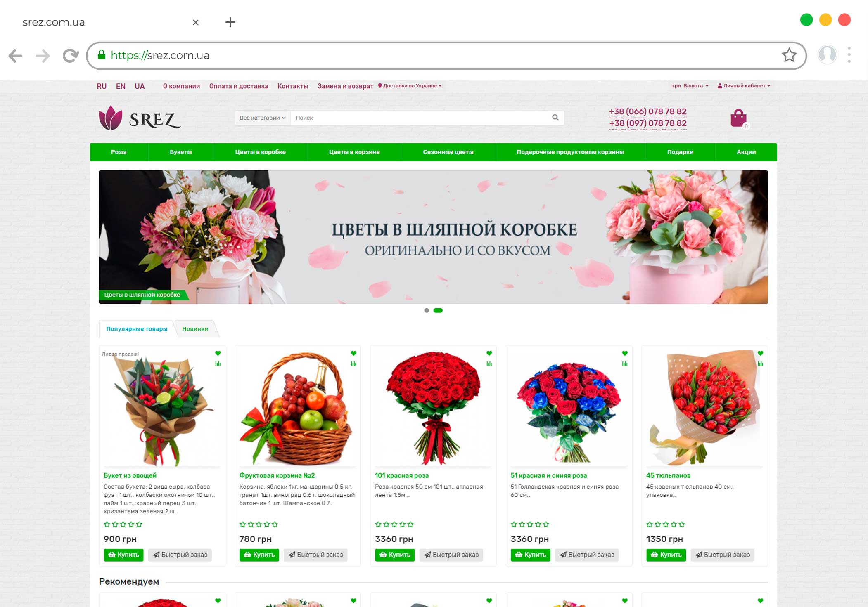
Task: Add 45 тюльпанов to wishlist
Action: tap(760, 353)
